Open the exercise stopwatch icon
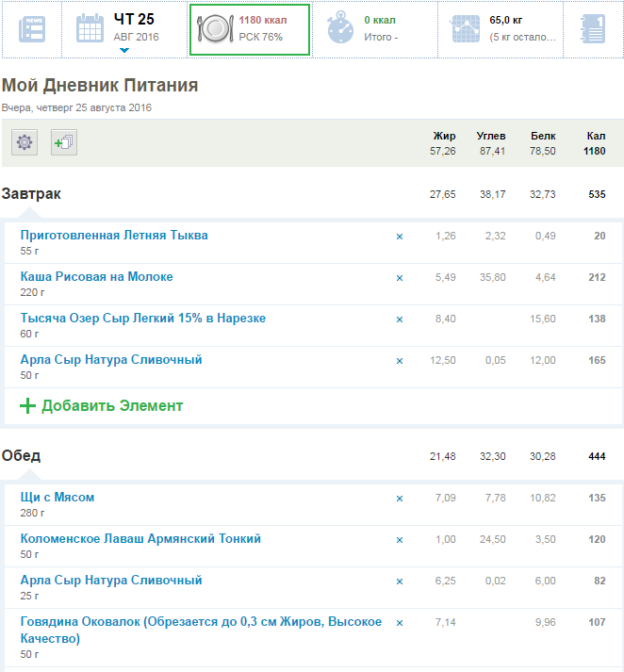 click(340, 29)
